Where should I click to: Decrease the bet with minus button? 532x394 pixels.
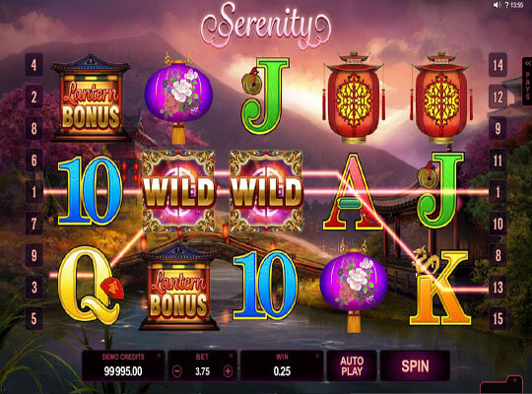point(177,371)
